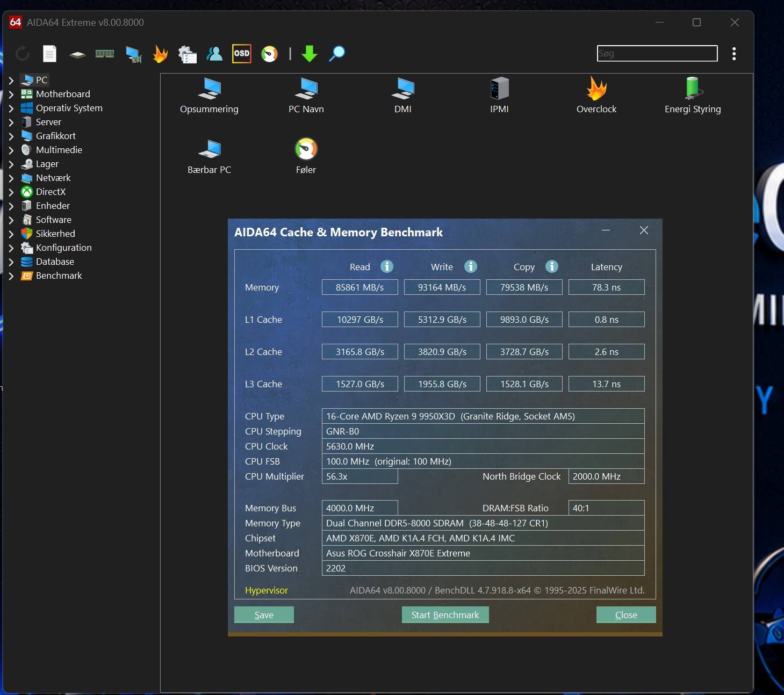The width and height of the screenshot is (784, 695).
Task: Close the benchmark dialog with the X
Action: tap(644, 230)
